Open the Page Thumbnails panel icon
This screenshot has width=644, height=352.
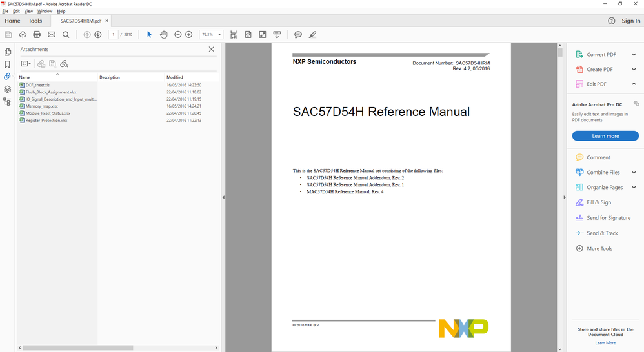7,52
